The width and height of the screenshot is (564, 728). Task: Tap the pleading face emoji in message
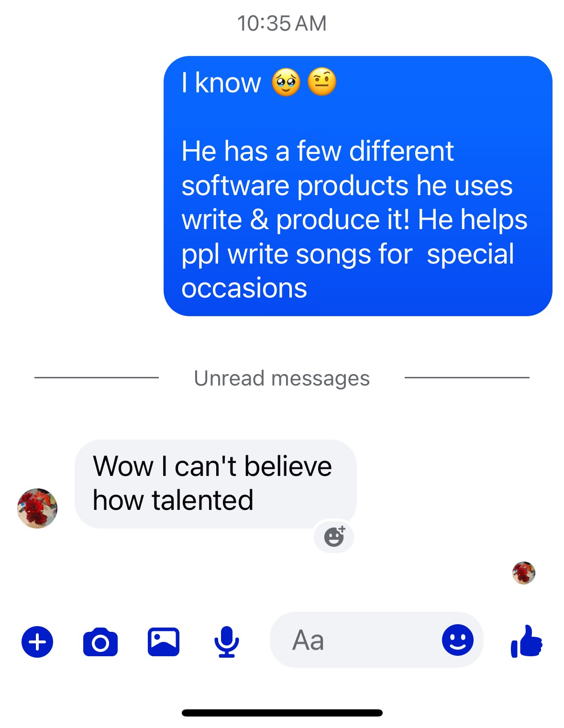pyautogui.click(x=286, y=82)
